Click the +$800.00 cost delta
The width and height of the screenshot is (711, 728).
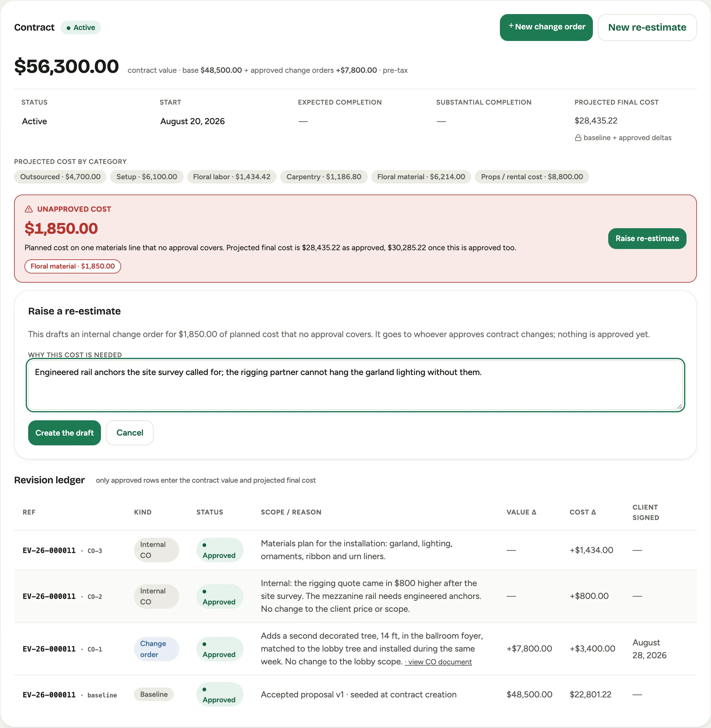click(x=589, y=596)
